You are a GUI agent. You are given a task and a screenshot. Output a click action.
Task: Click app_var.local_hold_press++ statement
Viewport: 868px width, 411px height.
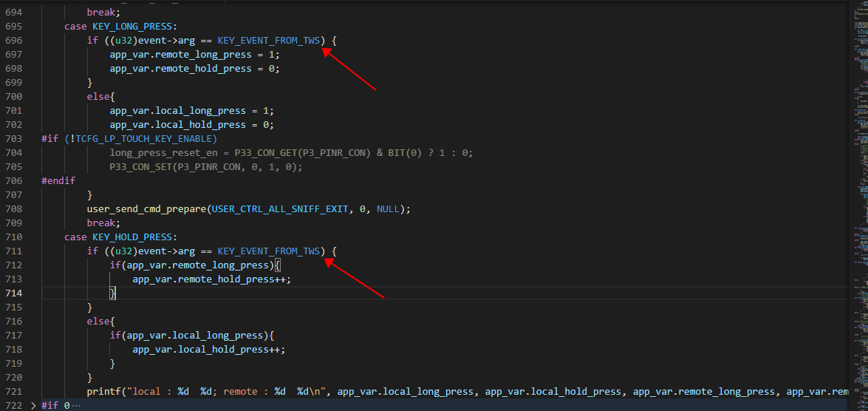tap(209, 349)
